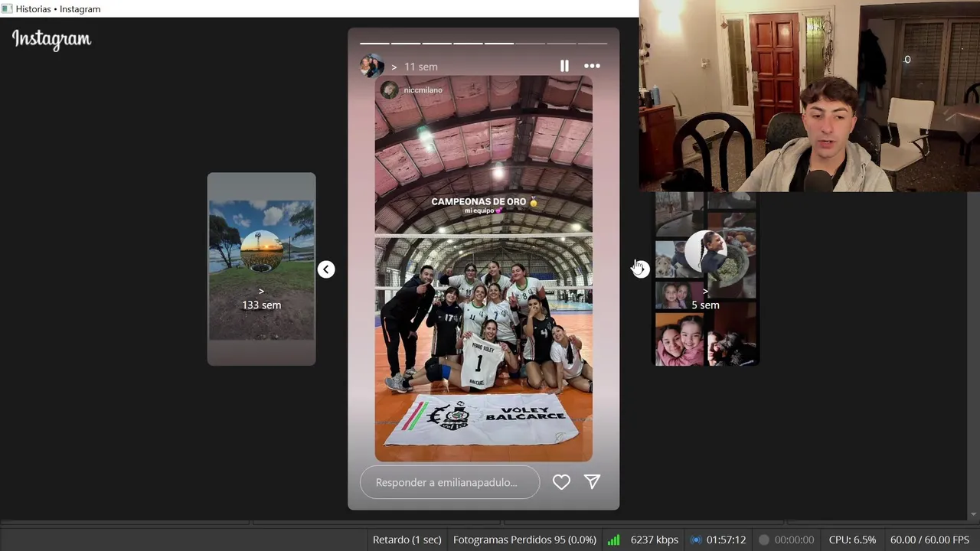This screenshot has width=980, height=551.
Task: Click the live broadcast indicator icon
Action: coord(695,540)
